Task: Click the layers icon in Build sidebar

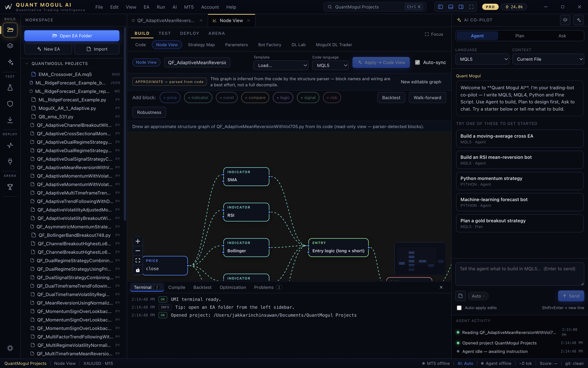Action: [x=10, y=46]
